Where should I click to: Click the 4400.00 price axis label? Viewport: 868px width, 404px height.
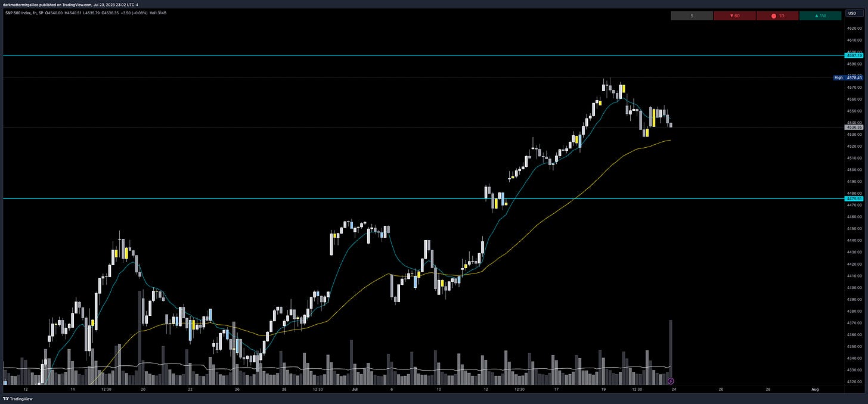click(x=854, y=287)
